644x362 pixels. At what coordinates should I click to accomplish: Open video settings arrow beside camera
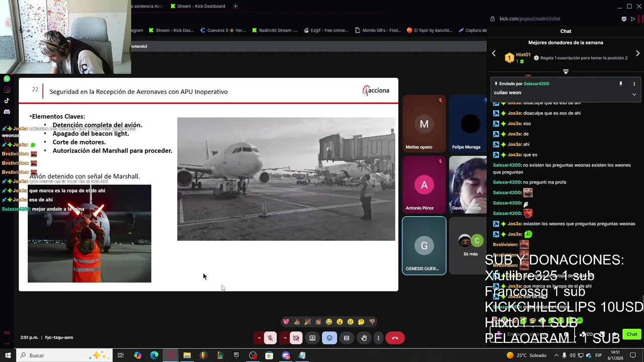285,338
